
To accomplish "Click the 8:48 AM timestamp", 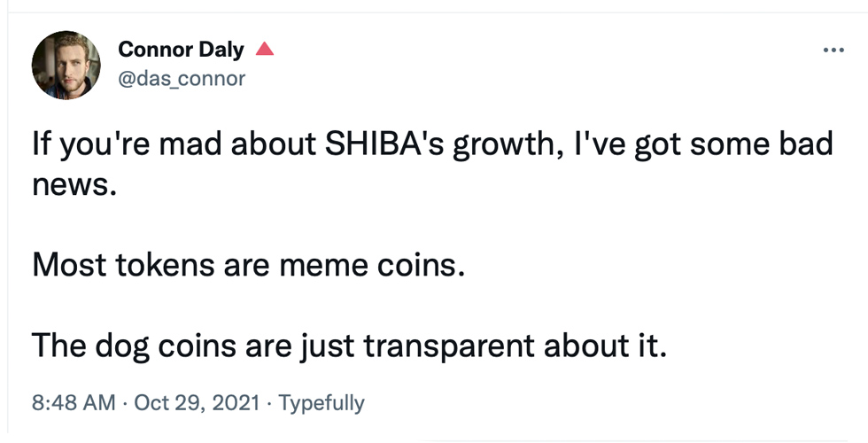I will (74, 402).
